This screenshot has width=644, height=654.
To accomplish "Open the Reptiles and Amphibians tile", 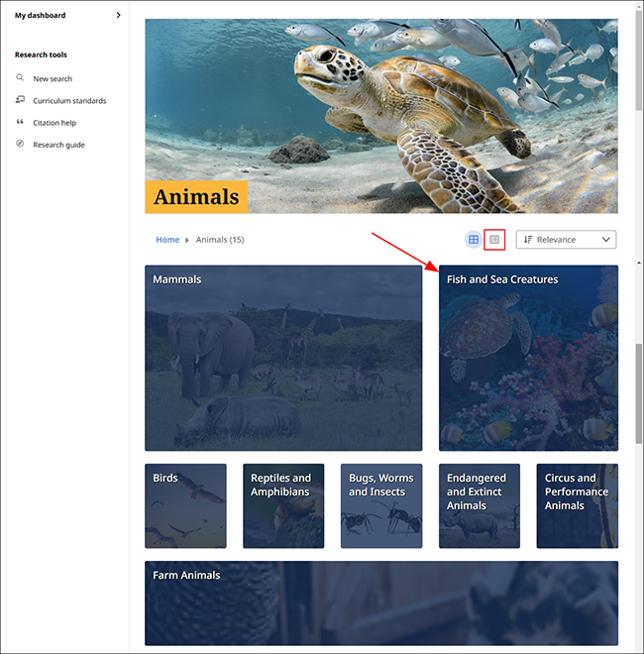I will (283, 506).
